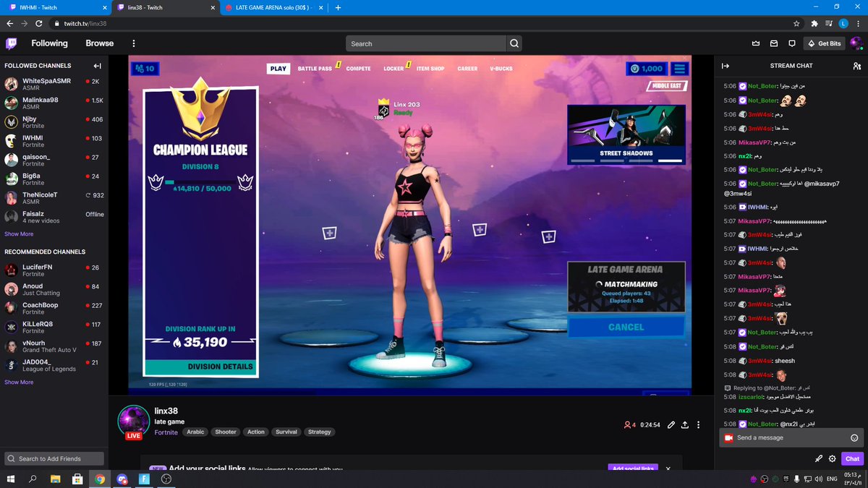Open Prime Loot crown icon

pyautogui.click(x=756, y=43)
